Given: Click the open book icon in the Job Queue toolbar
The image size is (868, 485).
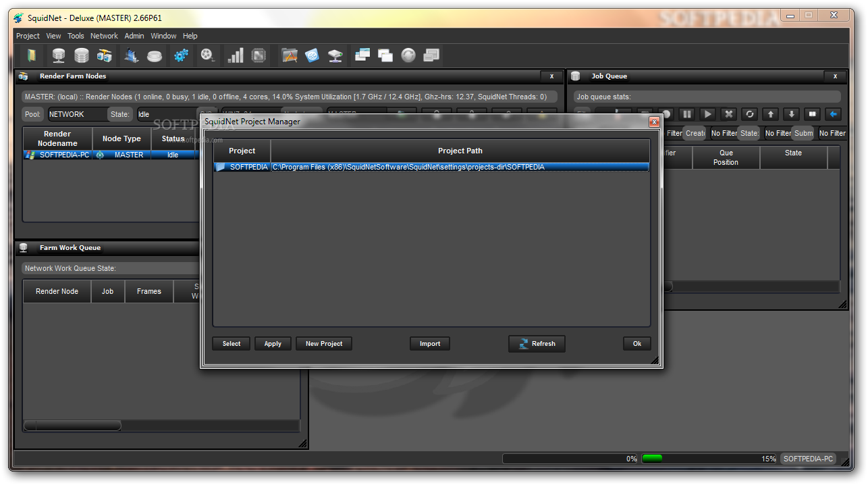Looking at the screenshot, I should point(813,114).
